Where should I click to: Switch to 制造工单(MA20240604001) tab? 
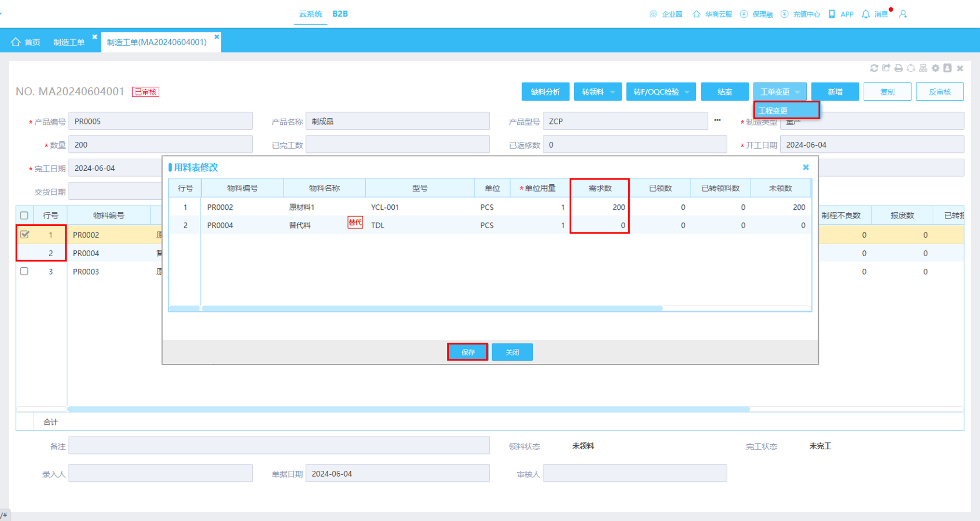point(157,42)
